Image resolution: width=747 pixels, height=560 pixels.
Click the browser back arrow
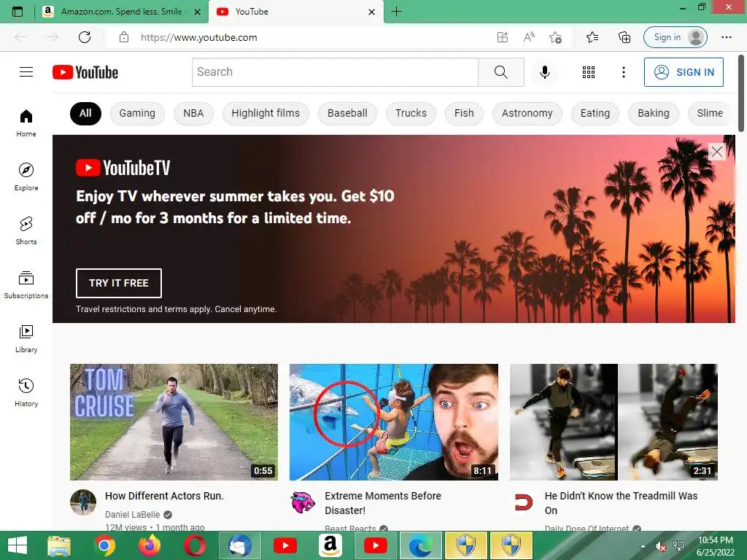coord(20,37)
